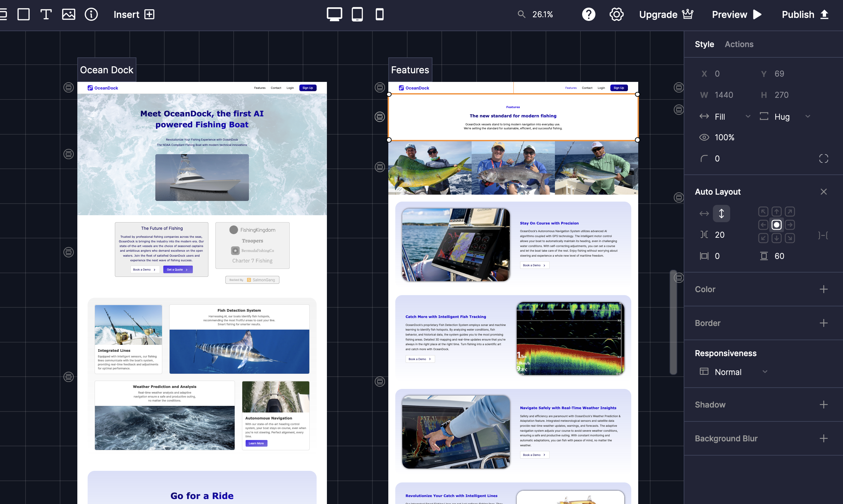843x504 pixels.
Task: Click the OceanDock logo on Features page
Action: pyautogui.click(x=414, y=88)
